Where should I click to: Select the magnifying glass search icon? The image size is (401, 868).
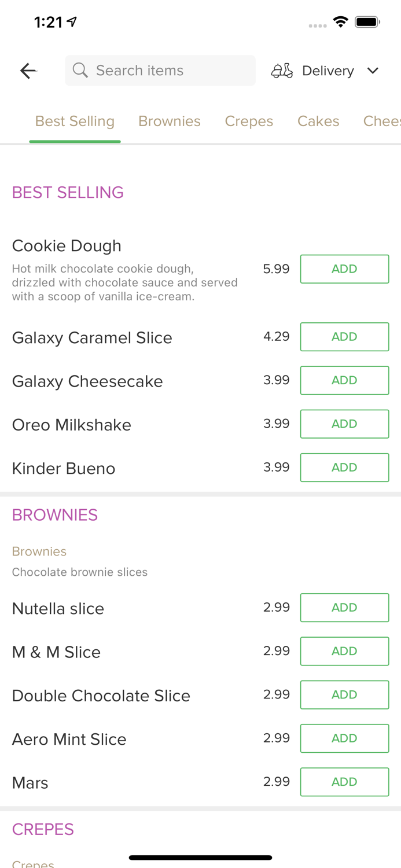click(x=80, y=70)
